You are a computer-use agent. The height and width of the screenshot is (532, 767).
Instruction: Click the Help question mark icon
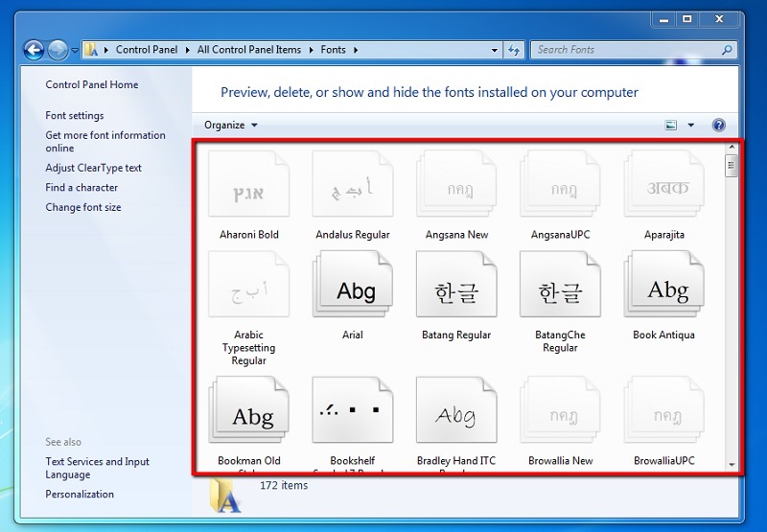(x=719, y=125)
